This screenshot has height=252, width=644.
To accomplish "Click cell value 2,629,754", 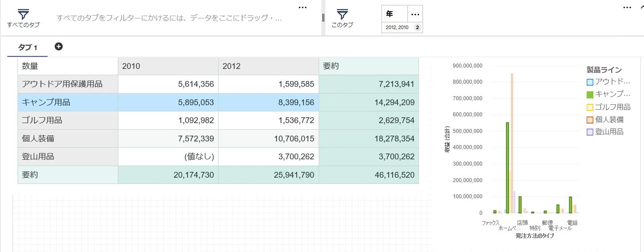I will tap(369, 120).
